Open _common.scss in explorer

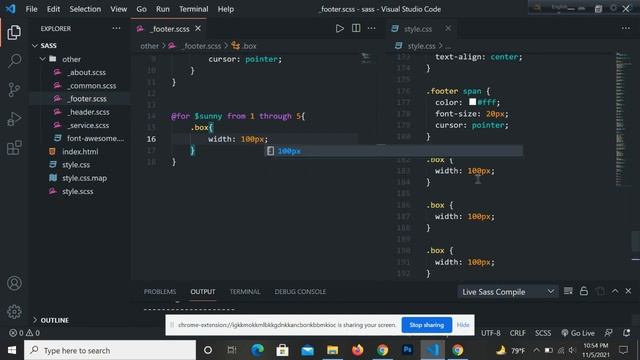click(91, 86)
